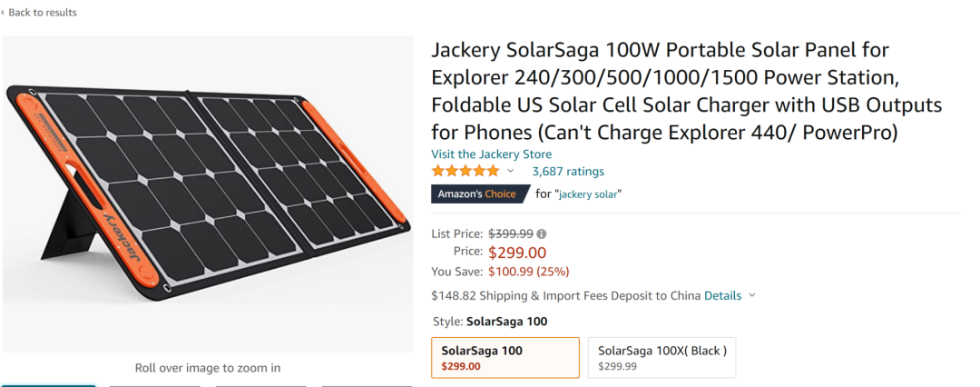Click the "Roll over image to zoom in" caption
The height and width of the screenshot is (387, 980).
point(208,368)
